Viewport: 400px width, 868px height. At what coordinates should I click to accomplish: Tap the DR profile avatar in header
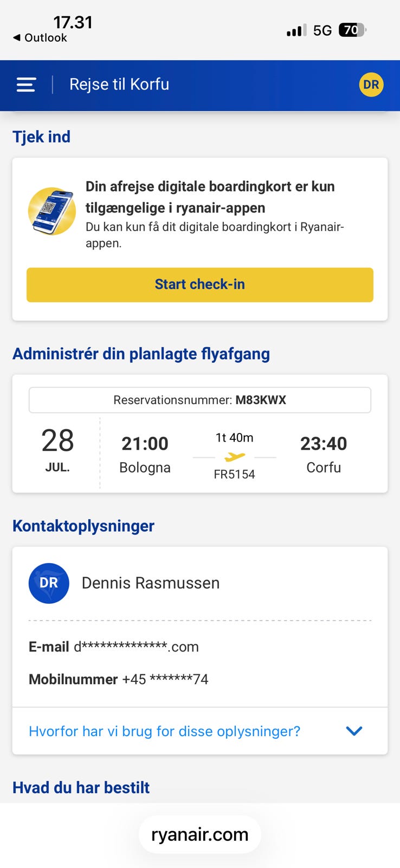coord(371,85)
